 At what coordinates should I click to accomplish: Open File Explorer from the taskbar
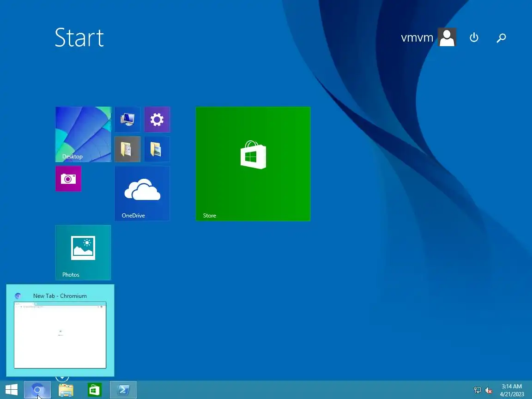pos(66,390)
